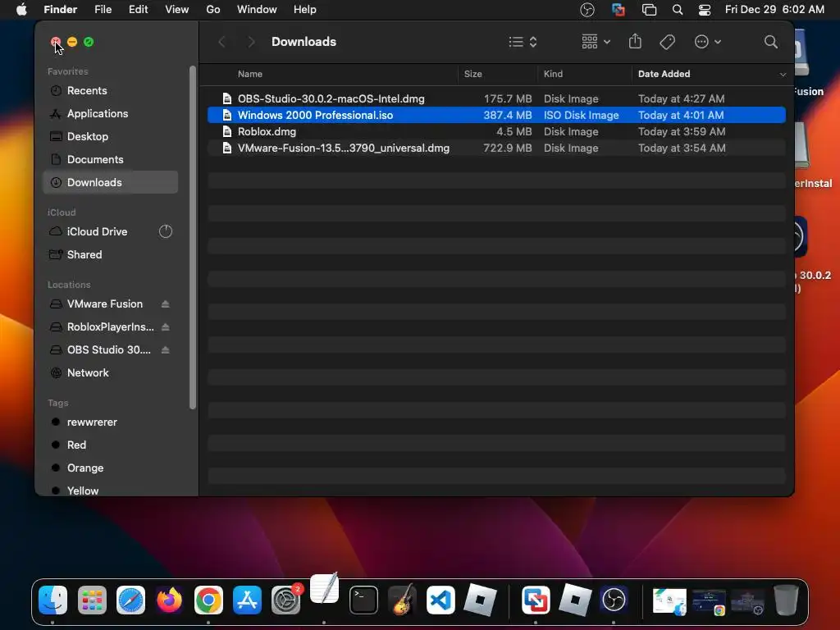This screenshot has height=630, width=840.
Task: Select the VMware-Fusion universal.dmg file
Action: click(496, 148)
